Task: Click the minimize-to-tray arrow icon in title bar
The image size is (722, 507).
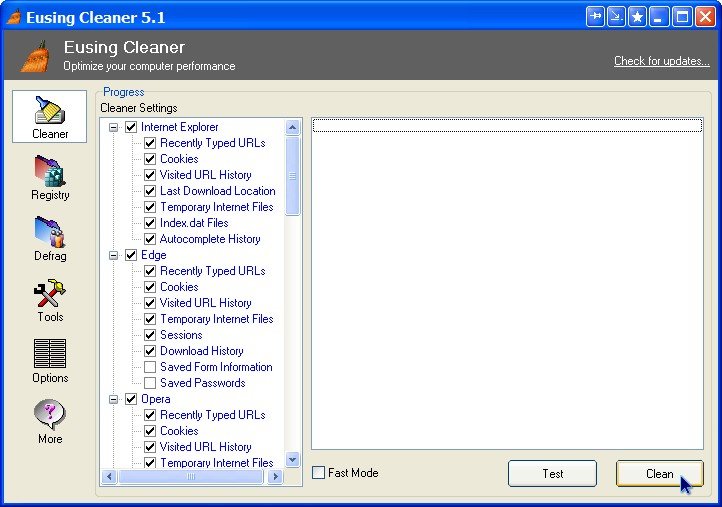Action: (616, 17)
